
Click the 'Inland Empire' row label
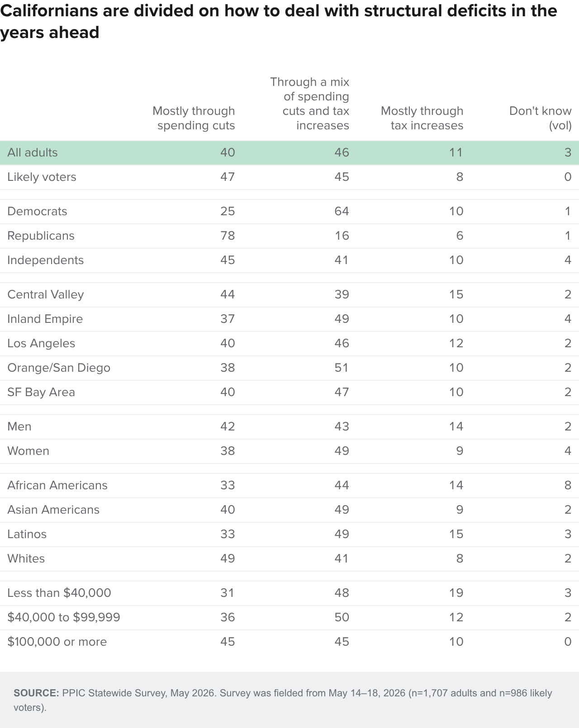pos(45,319)
